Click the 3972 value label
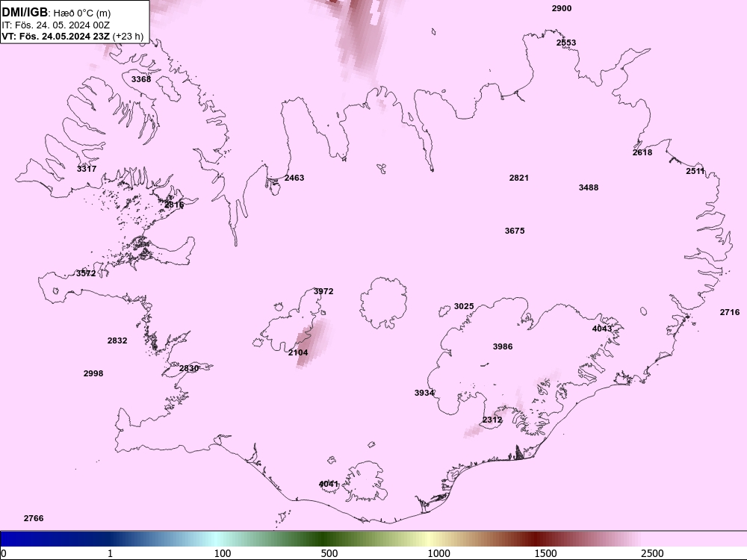Image resolution: width=747 pixels, height=560 pixels. click(x=323, y=291)
